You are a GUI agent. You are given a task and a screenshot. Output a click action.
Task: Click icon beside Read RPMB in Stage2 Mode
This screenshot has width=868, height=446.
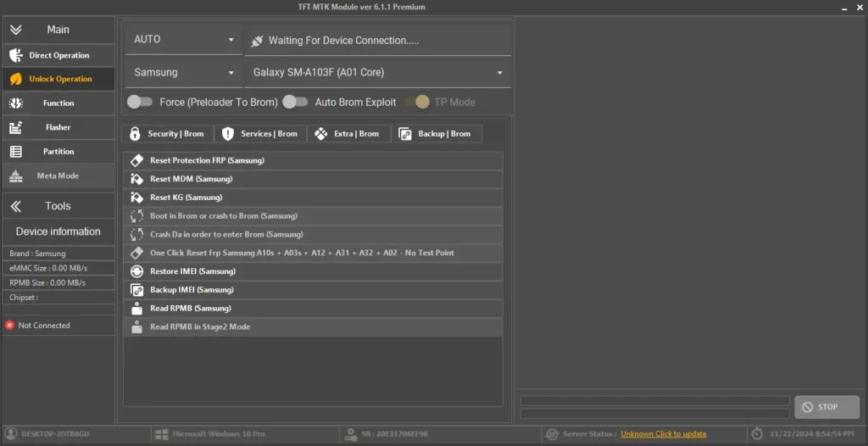136,327
